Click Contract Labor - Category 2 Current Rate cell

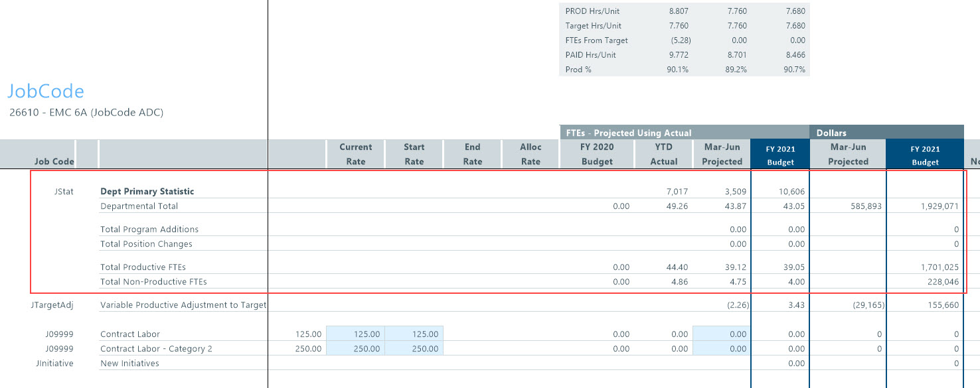[x=355, y=349]
